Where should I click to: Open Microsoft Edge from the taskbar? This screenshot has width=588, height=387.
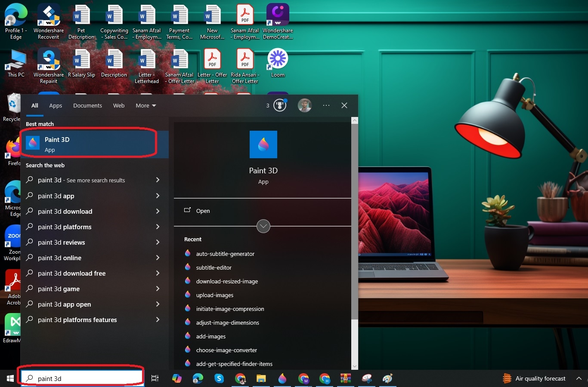click(198, 378)
